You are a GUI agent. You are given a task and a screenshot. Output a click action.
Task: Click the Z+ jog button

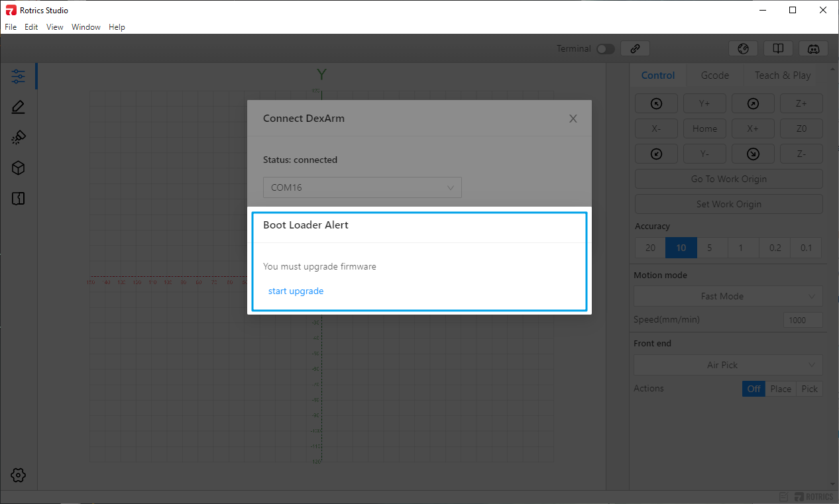coord(801,103)
